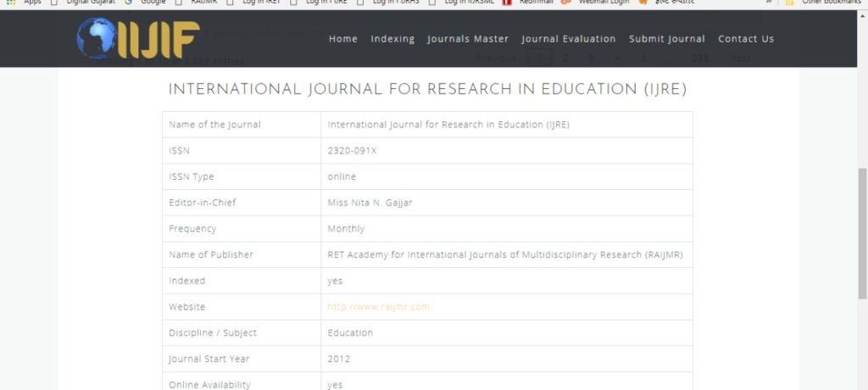The image size is (868, 390).
Task: Select the editor name Miss Nita N. Gajjar
Action: [x=370, y=203]
